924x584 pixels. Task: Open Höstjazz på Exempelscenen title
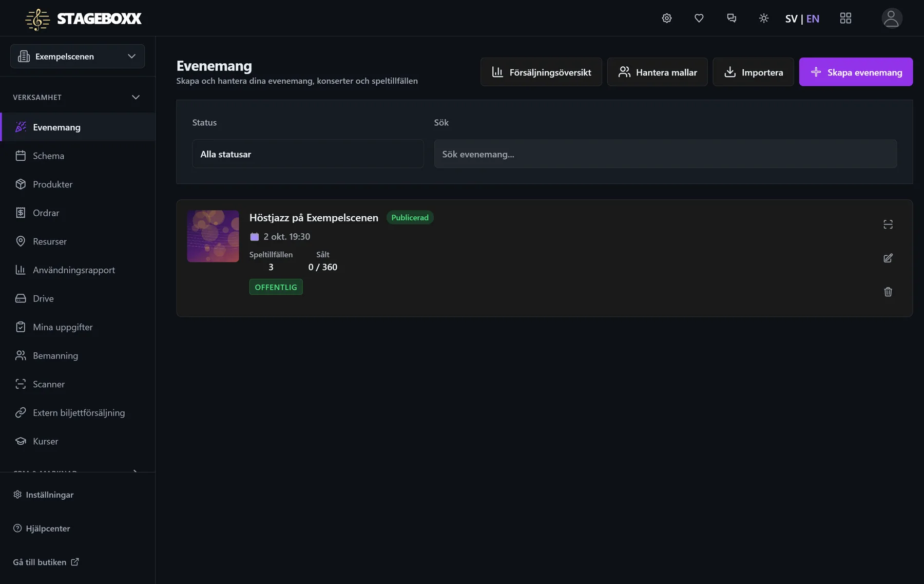314,218
